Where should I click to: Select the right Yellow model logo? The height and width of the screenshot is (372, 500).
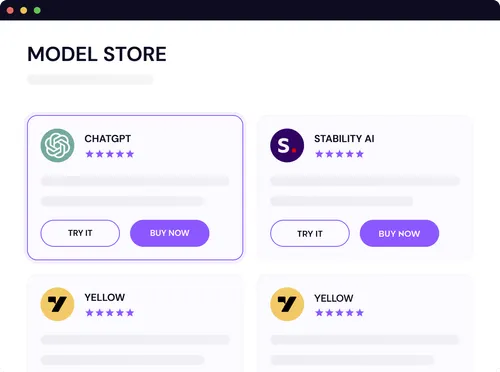[x=287, y=304]
